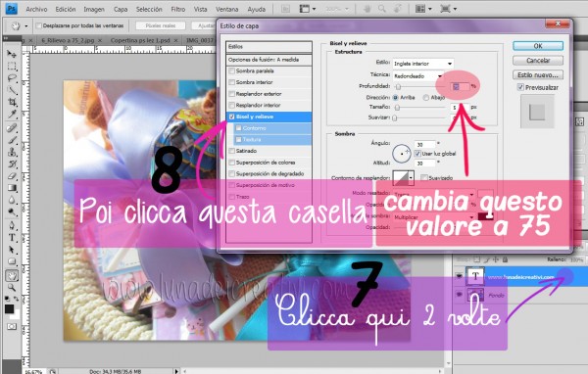Open the Archivo menu
588x374 pixels.
[x=36, y=9]
